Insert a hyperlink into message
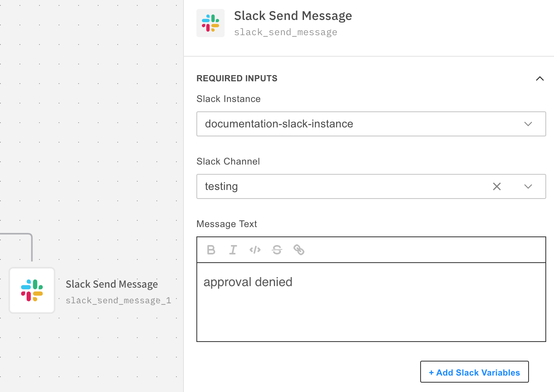 tap(299, 250)
